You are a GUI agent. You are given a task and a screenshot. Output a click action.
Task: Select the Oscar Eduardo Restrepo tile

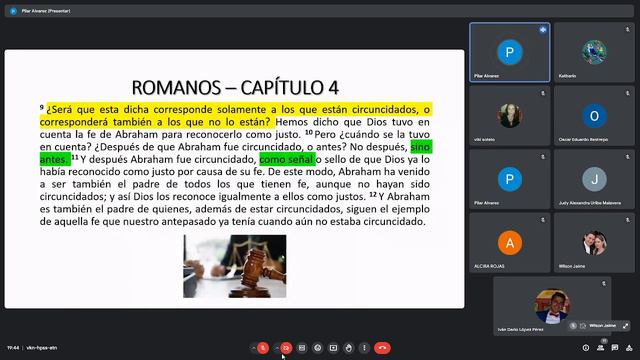pos(594,116)
